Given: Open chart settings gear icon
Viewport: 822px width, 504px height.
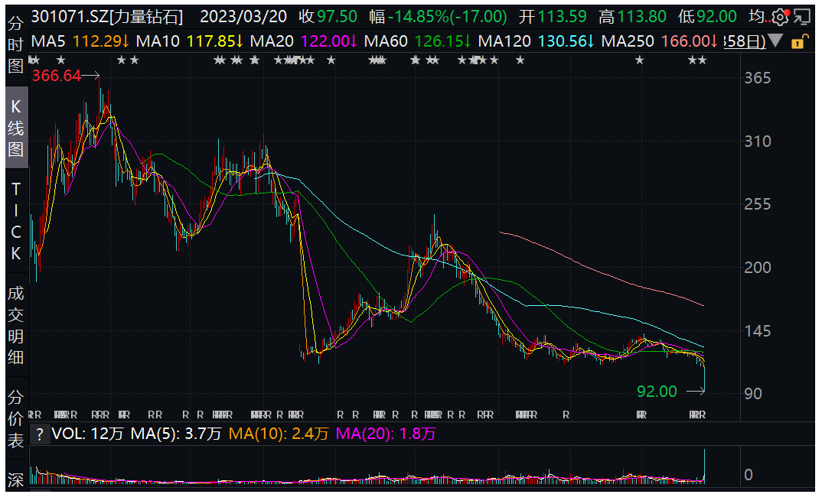Looking at the screenshot, I should pyautogui.click(x=779, y=17).
